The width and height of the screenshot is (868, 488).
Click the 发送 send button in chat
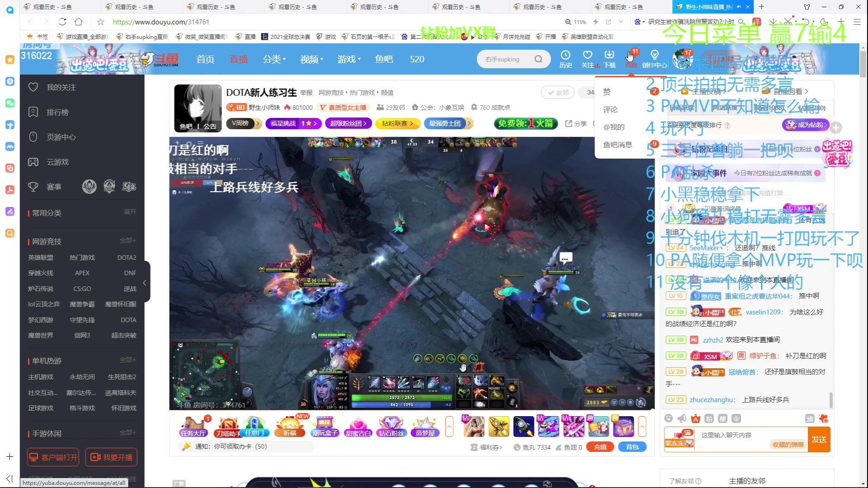click(x=819, y=439)
